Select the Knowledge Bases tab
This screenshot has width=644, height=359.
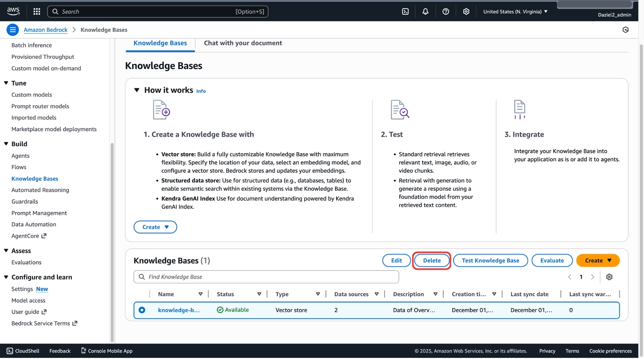click(x=160, y=43)
